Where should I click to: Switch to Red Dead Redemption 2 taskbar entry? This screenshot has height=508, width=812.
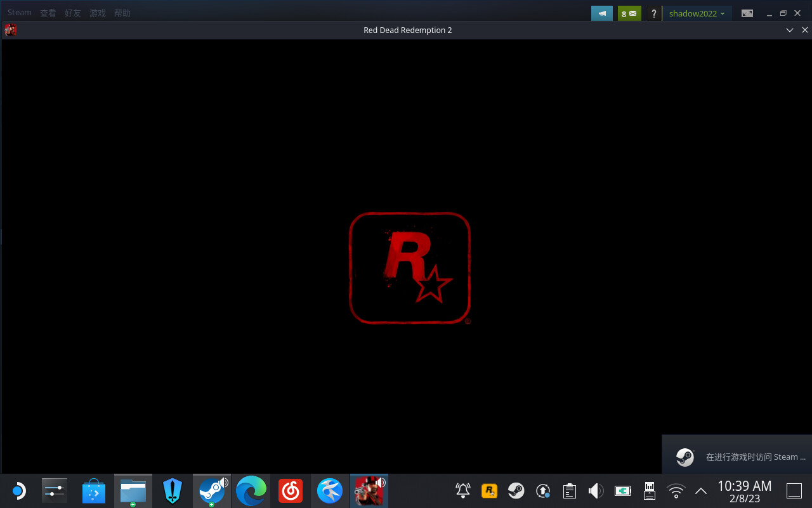pyautogui.click(x=369, y=491)
